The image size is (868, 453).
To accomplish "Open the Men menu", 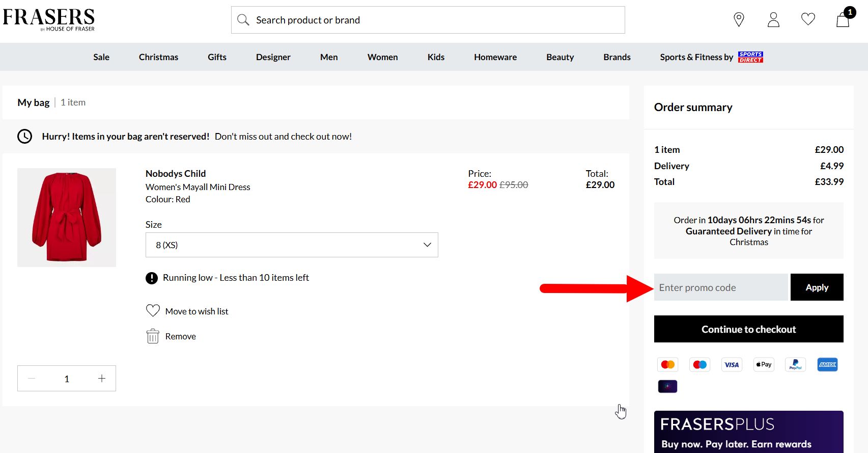I will 329,57.
